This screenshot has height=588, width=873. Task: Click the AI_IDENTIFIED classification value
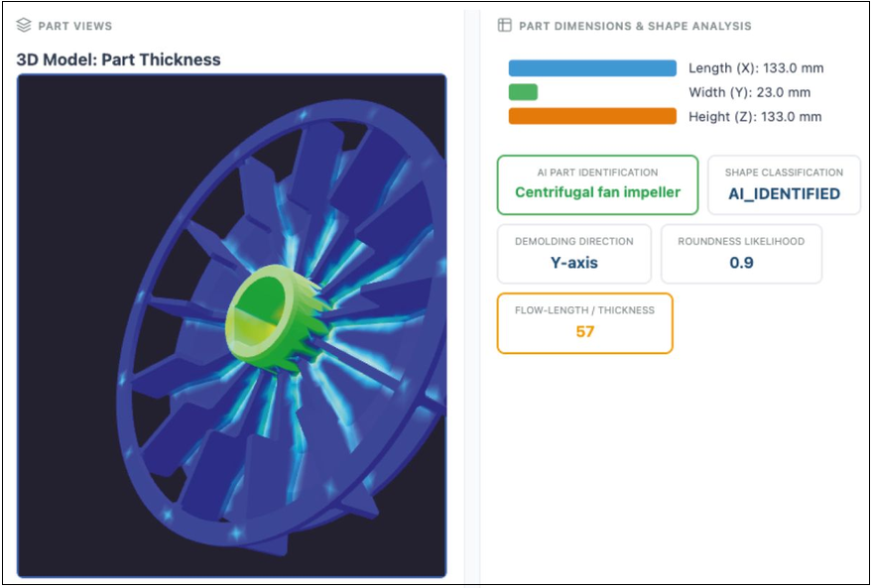click(784, 193)
